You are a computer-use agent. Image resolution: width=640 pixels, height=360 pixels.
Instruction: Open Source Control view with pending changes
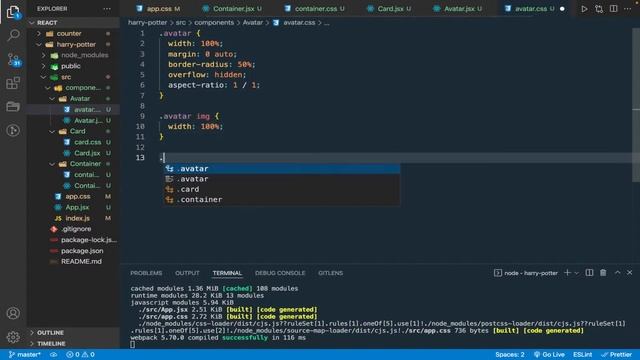13,60
